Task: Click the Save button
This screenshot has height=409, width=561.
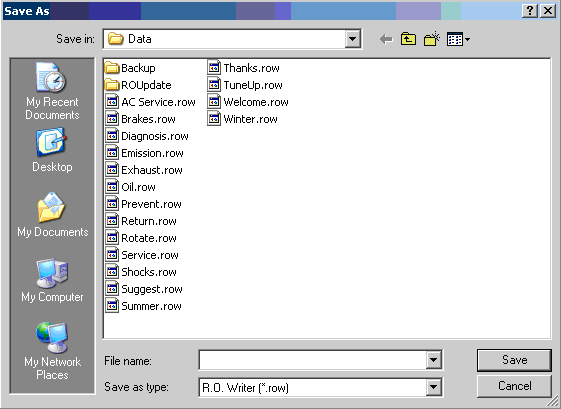Action: pyautogui.click(x=514, y=360)
